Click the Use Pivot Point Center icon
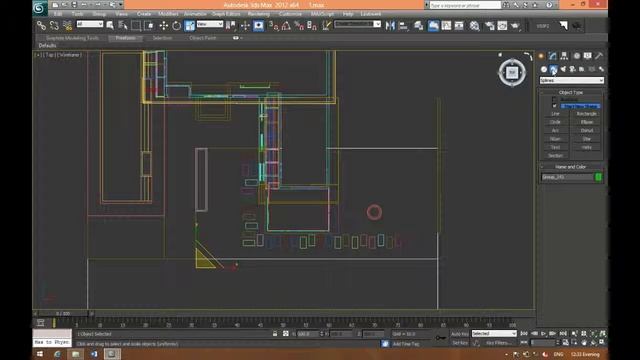640x360 pixels. pos(231,25)
